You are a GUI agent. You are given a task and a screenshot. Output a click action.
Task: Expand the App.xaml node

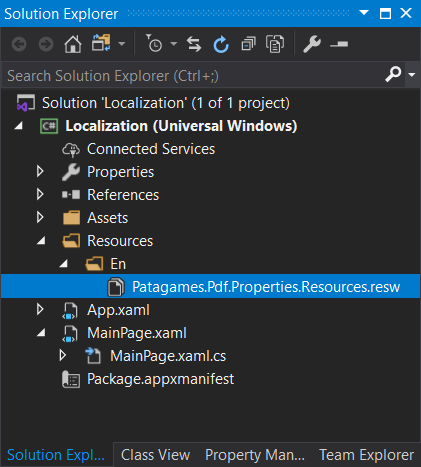click(x=40, y=310)
